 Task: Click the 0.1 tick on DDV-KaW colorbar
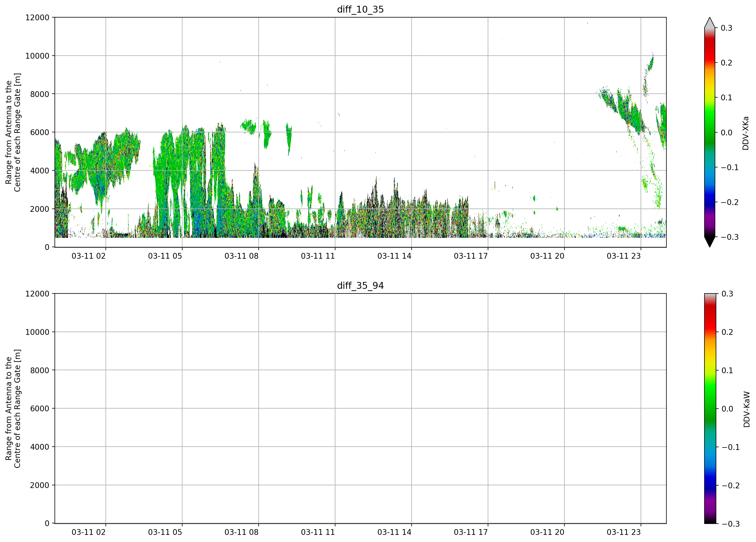click(727, 370)
